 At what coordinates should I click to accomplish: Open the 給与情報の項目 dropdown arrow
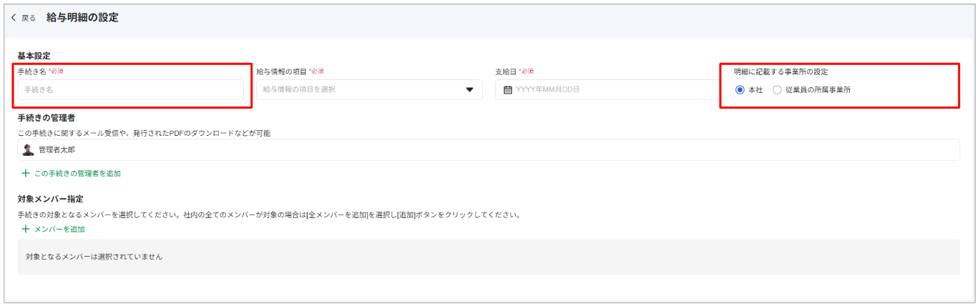470,89
